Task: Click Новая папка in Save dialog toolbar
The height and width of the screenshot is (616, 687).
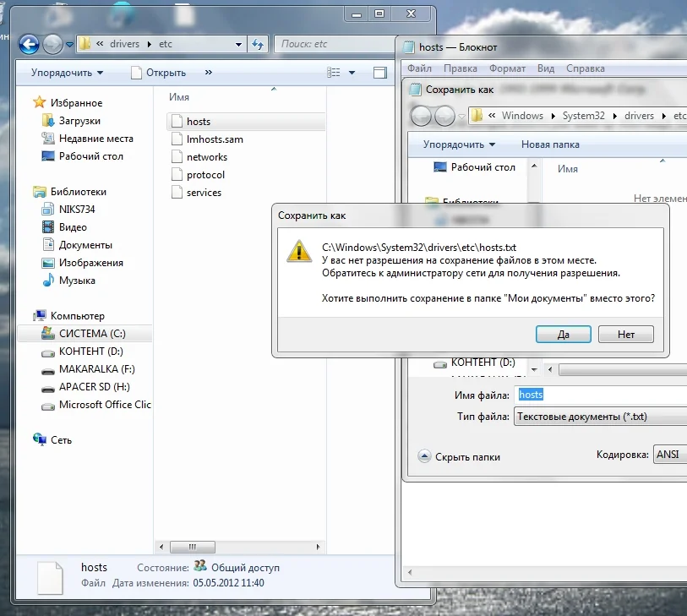Action: pos(550,144)
